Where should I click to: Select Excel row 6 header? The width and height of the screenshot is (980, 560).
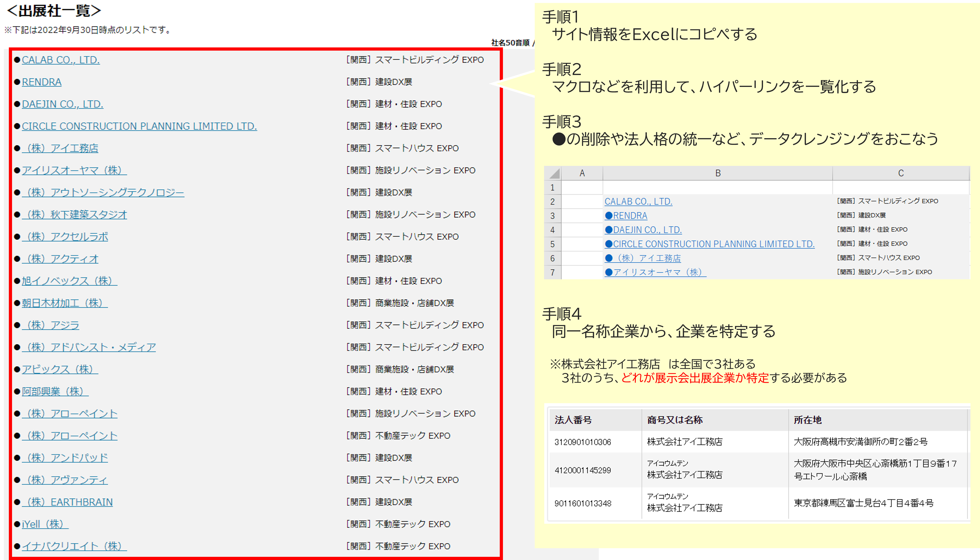pos(552,258)
